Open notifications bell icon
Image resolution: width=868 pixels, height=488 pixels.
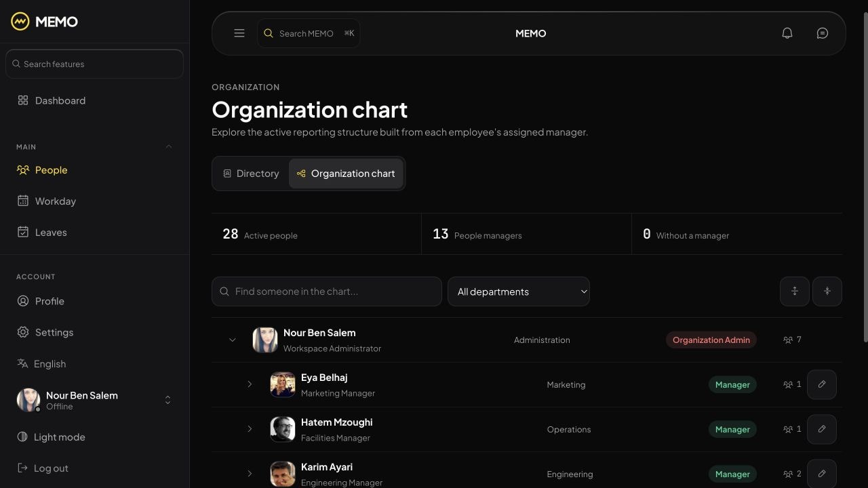[x=787, y=33]
